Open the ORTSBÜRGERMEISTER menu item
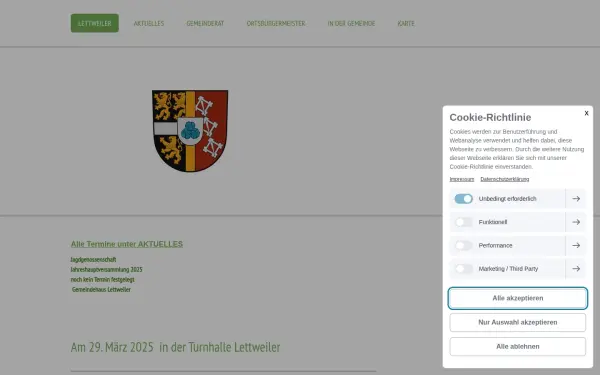600x375 pixels. [x=276, y=23]
